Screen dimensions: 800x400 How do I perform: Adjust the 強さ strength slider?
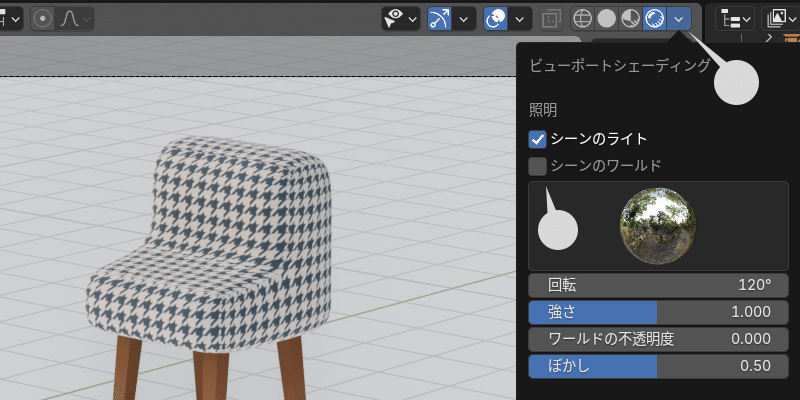click(x=658, y=312)
